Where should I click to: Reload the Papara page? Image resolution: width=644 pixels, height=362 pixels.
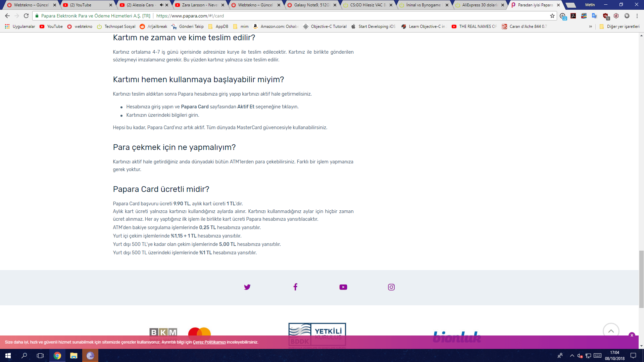(26, 16)
